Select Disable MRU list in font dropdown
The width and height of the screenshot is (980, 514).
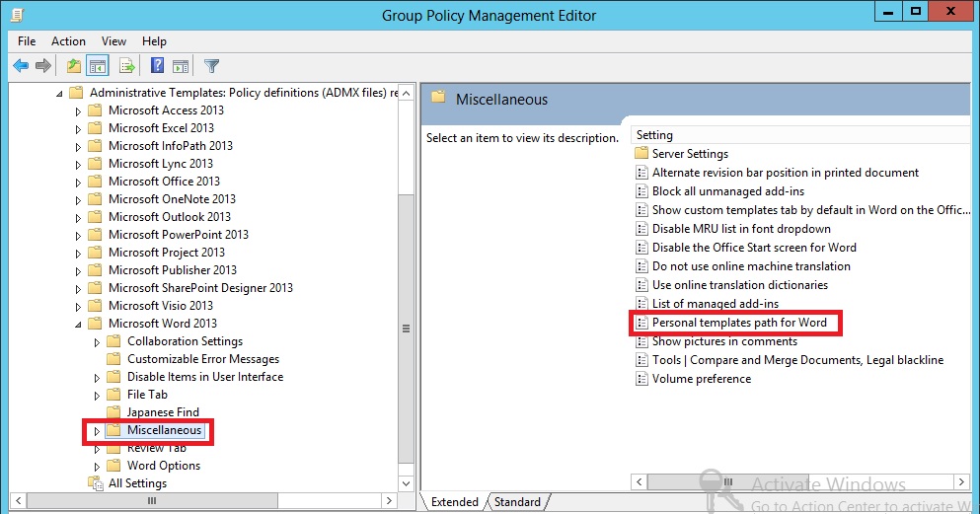pyautogui.click(x=741, y=229)
